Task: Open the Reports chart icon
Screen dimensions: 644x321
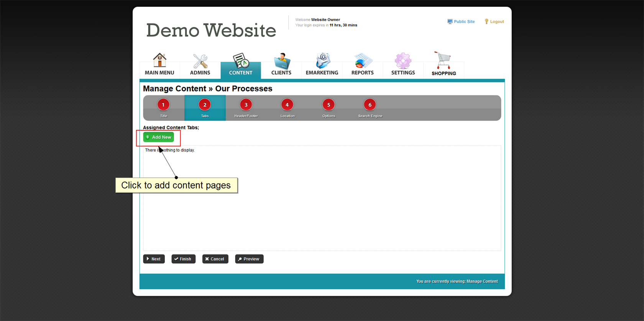Action: 362,61
